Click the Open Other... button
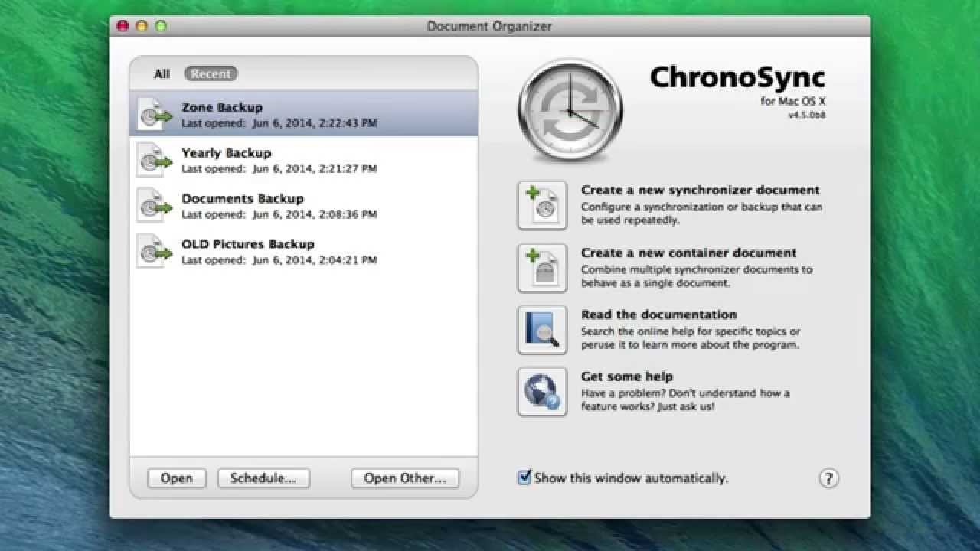Image resolution: width=980 pixels, height=551 pixels. pos(405,478)
